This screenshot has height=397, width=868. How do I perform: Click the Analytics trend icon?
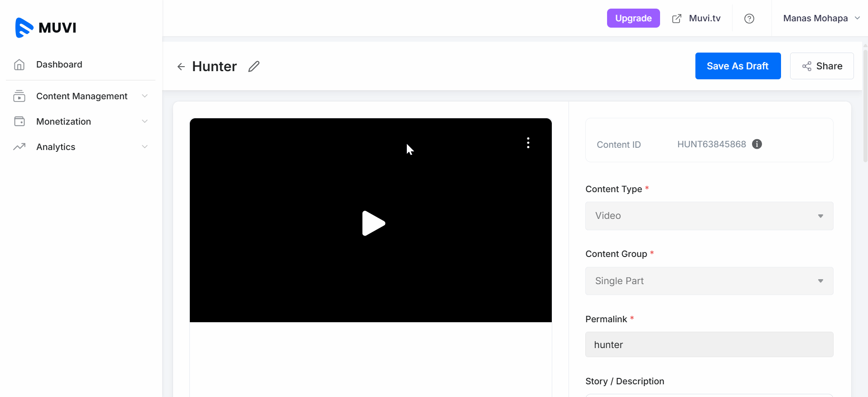tap(19, 147)
